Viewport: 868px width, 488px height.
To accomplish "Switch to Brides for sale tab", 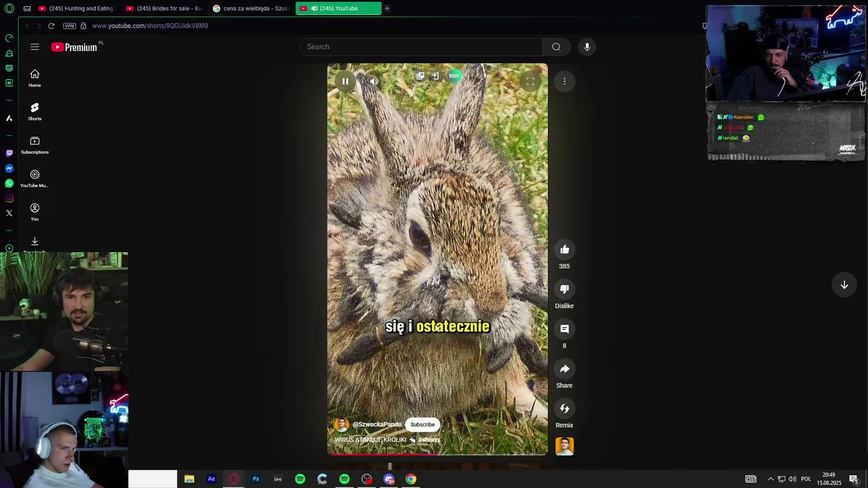I will pyautogui.click(x=163, y=8).
